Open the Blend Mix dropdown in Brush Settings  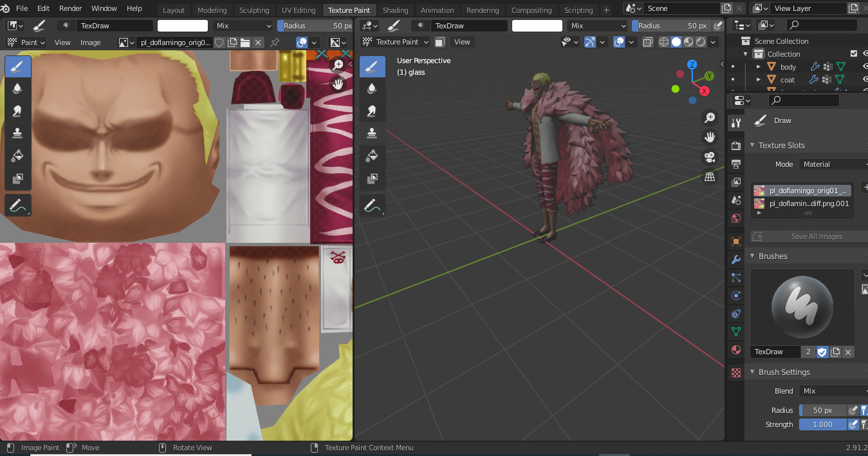[833, 391]
